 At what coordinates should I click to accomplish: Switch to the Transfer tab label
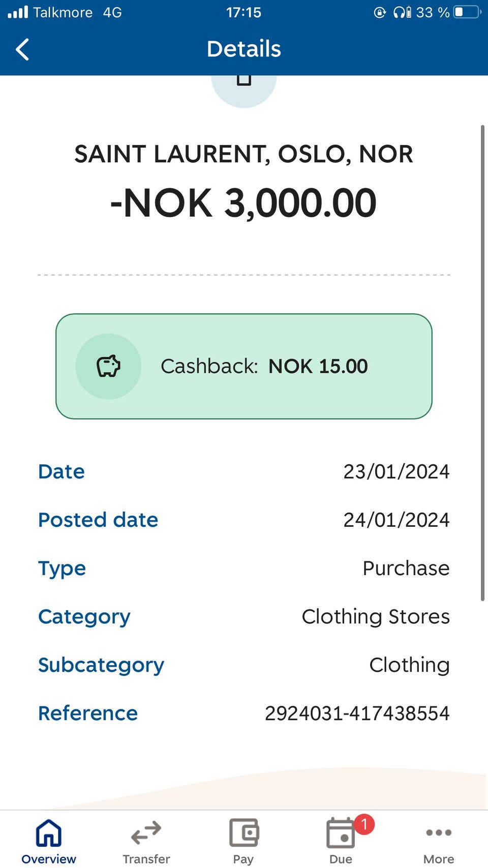pyautogui.click(x=146, y=859)
